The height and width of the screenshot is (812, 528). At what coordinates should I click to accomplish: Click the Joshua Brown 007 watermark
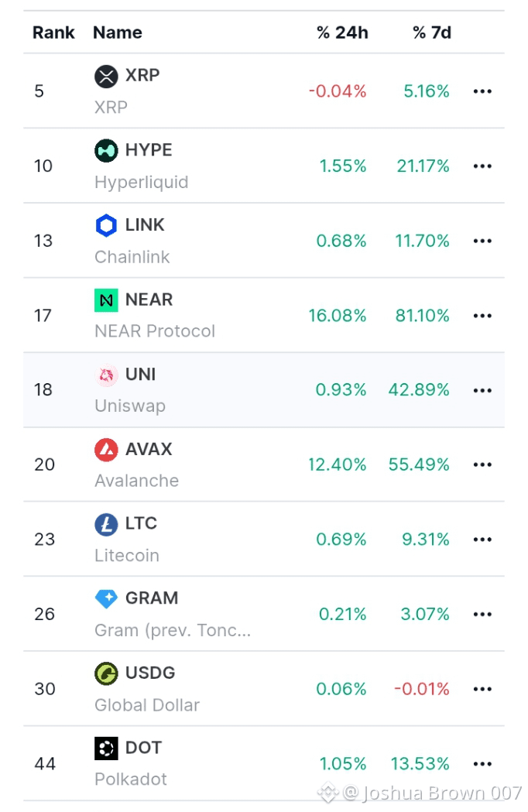pyautogui.click(x=420, y=793)
